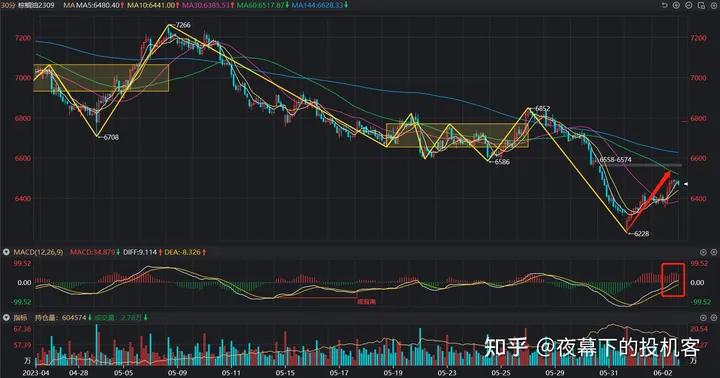
Task: Click the volume panel settings circle icon
Action: tap(703, 317)
